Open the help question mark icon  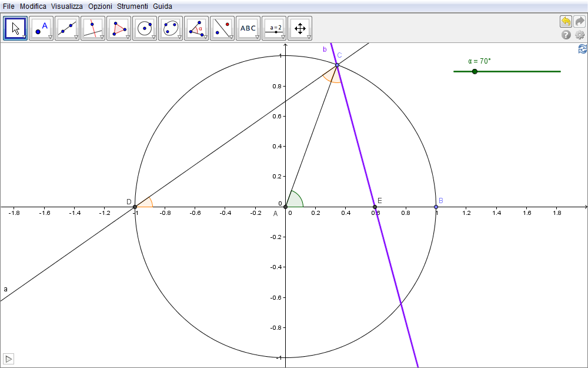pyautogui.click(x=566, y=35)
